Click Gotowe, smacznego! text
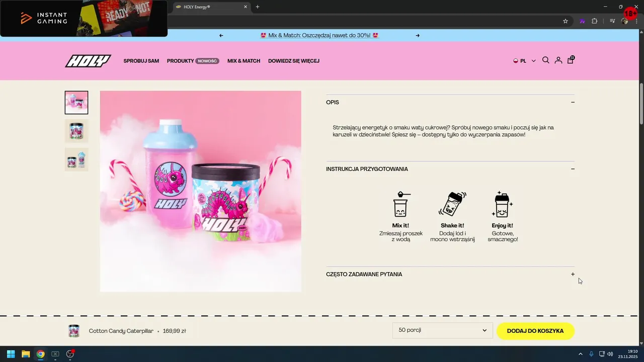This screenshot has height=362, width=644. click(x=503, y=236)
